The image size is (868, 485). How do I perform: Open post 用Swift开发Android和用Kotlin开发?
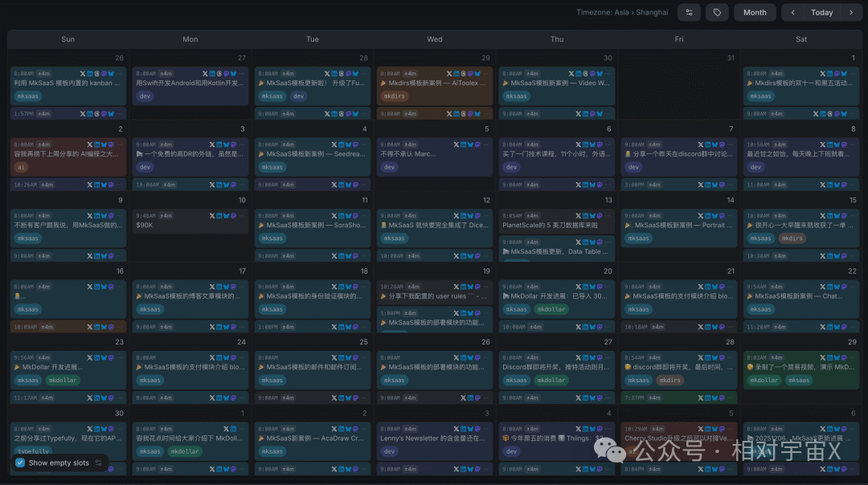(190, 83)
